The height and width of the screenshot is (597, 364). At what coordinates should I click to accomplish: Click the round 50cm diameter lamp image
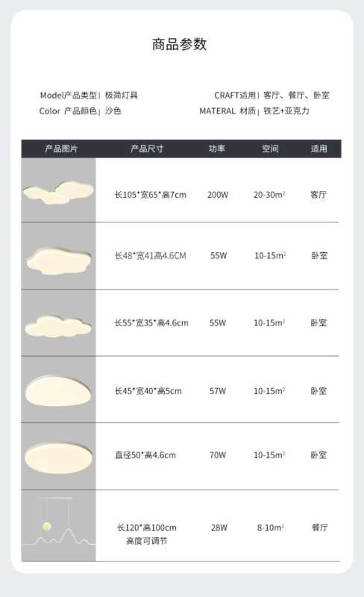coord(58,456)
